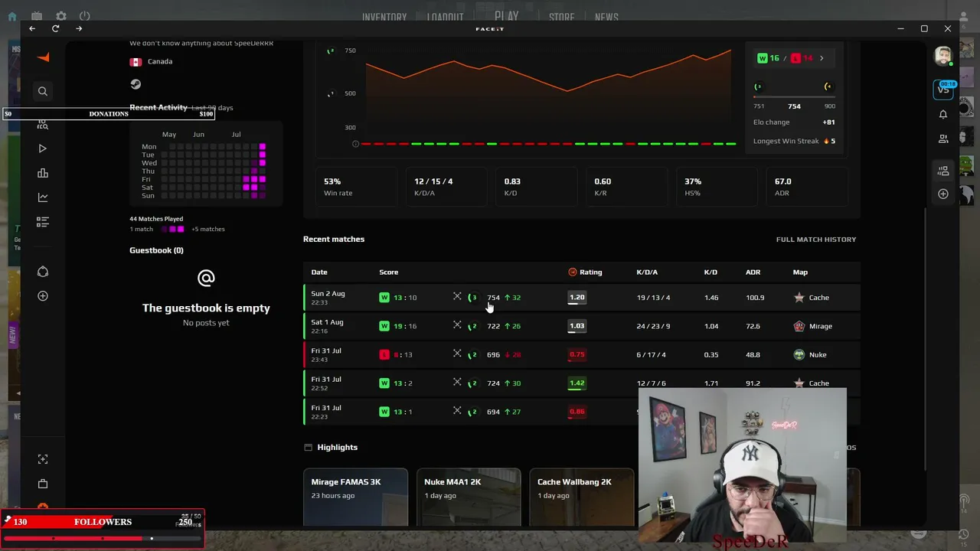Click the ADR column header
The image size is (980, 551).
coord(753,272)
